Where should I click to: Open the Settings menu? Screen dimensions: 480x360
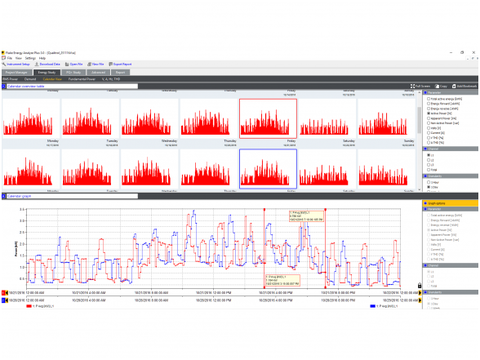(30, 58)
